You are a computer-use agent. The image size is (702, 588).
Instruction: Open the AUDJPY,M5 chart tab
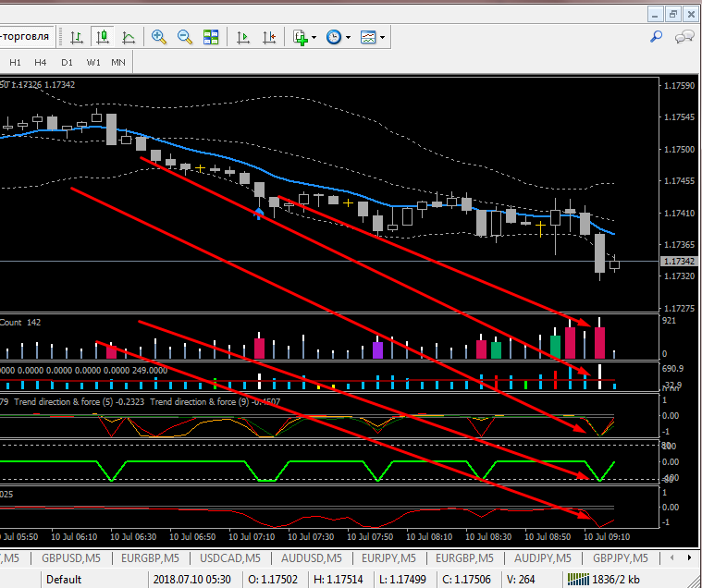[x=543, y=558]
